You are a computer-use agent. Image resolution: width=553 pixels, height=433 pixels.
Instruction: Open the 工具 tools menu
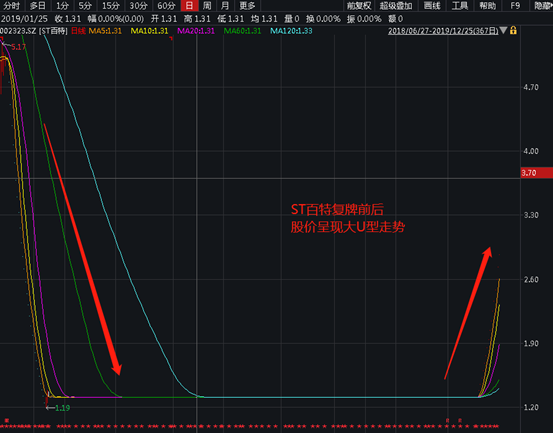tap(460, 6)
